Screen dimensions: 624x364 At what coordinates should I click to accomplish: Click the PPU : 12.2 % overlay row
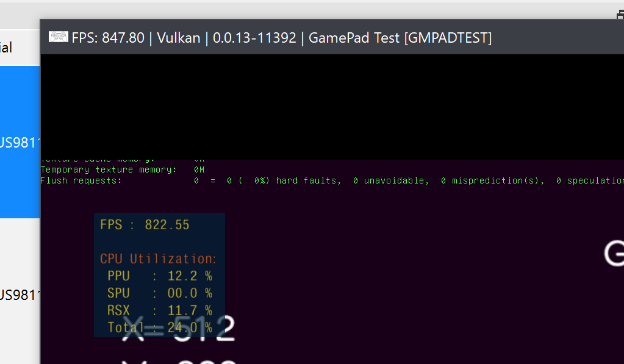[x=160, y=276]
